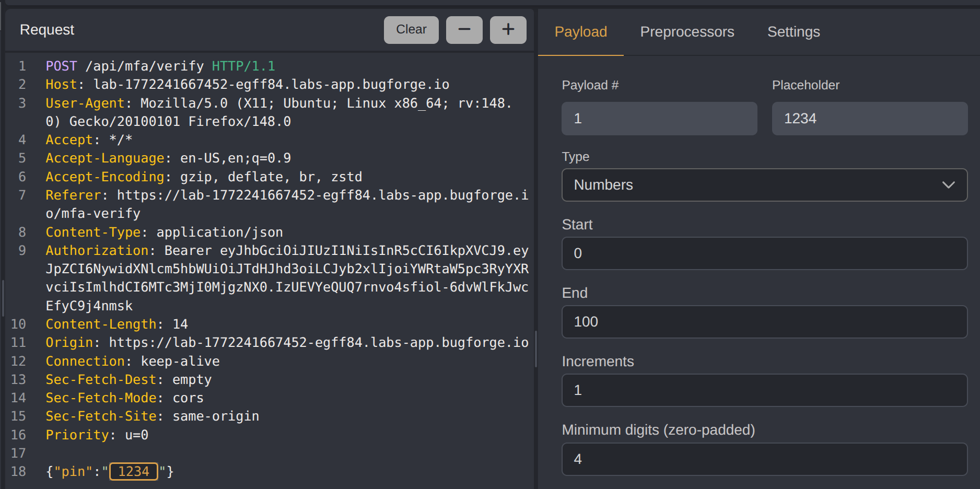Click the Start value input showing 0
The image size is (980, 489).
tap(764, 253)
